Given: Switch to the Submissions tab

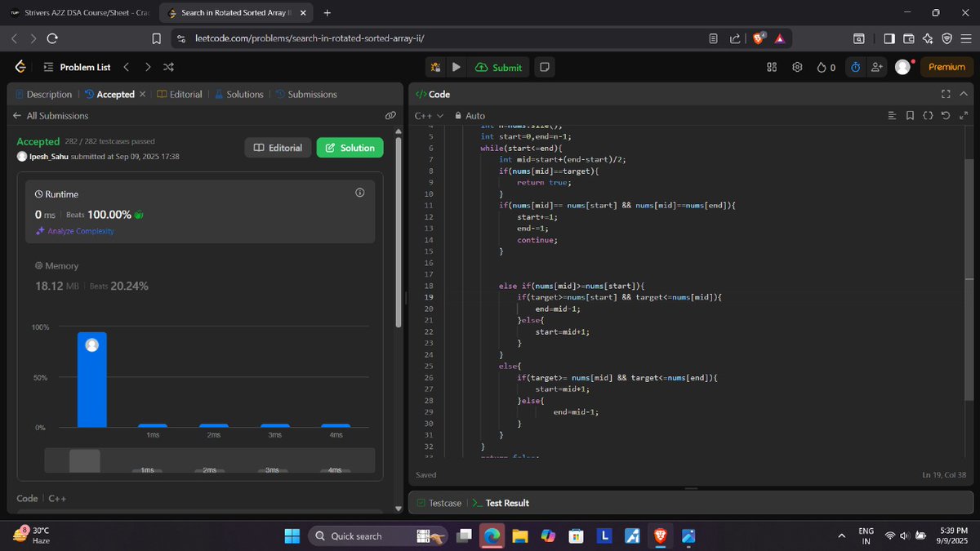Looking at the screenshot, I should point(306,95).
